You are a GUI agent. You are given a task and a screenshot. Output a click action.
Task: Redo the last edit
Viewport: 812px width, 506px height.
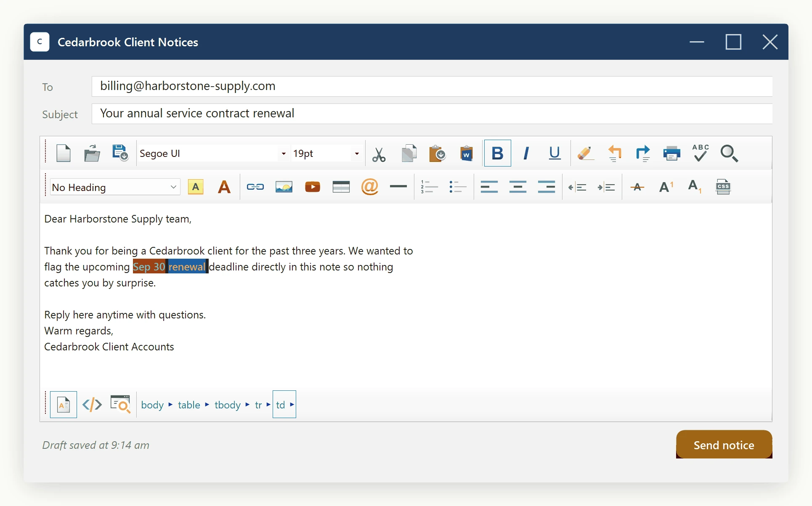coord(643,154)
